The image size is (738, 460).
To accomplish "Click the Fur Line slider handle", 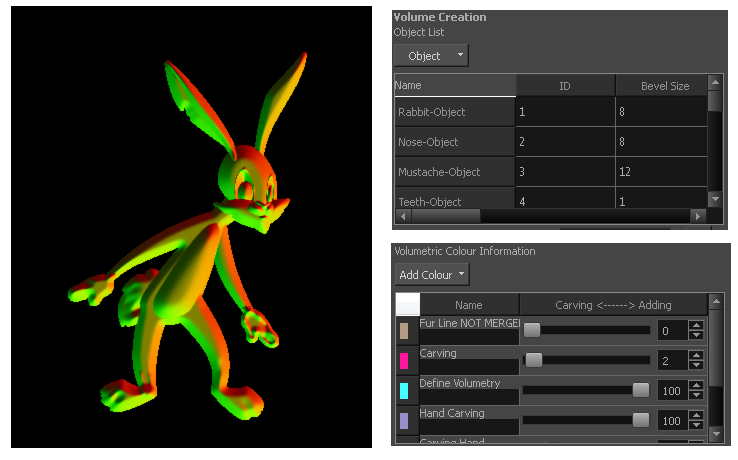I will click(x=532, y=330).
